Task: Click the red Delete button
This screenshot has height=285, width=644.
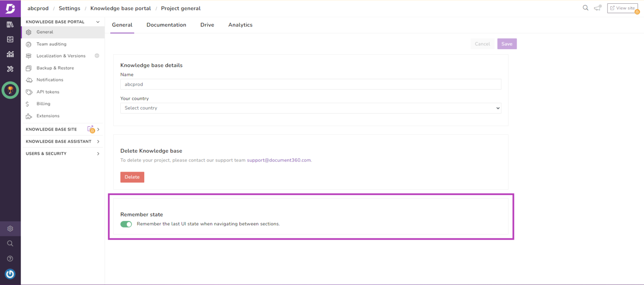Action: 132,177
